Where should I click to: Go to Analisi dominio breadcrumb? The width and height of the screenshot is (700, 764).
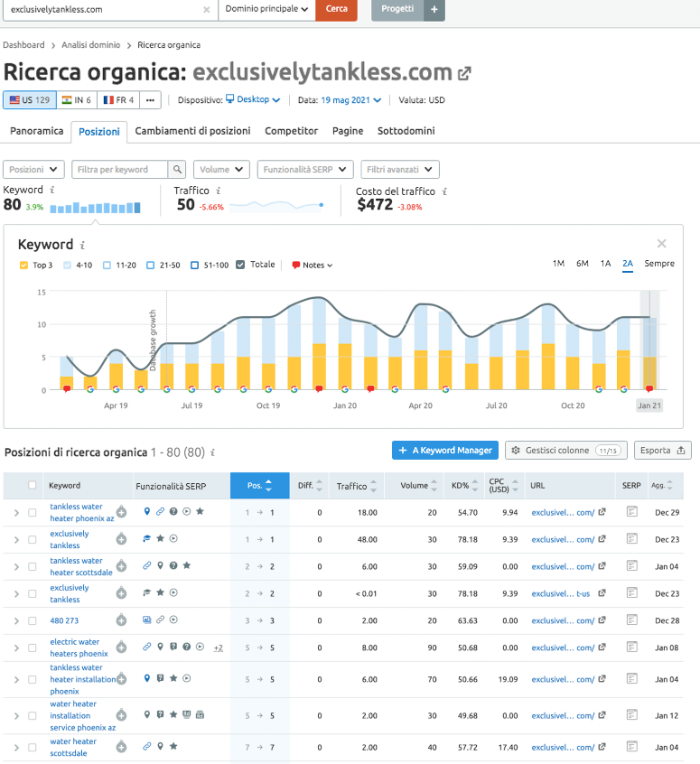(x=90, y=45)
